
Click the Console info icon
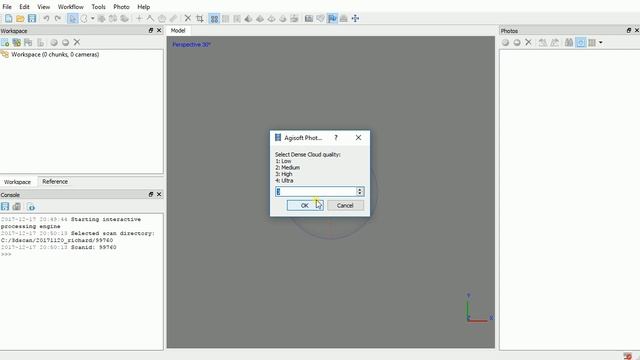31,207
